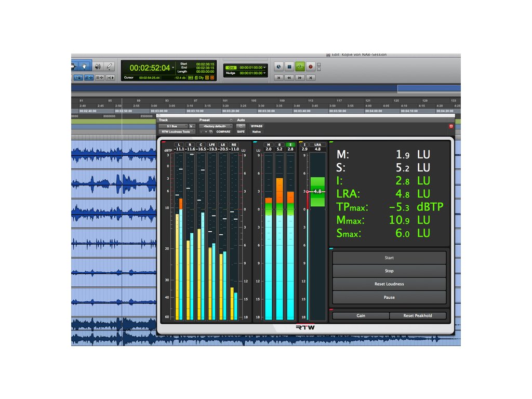Click the Start loudness measurement button
532x399 pixels.
pyautogui.click(x=389, y=258)
